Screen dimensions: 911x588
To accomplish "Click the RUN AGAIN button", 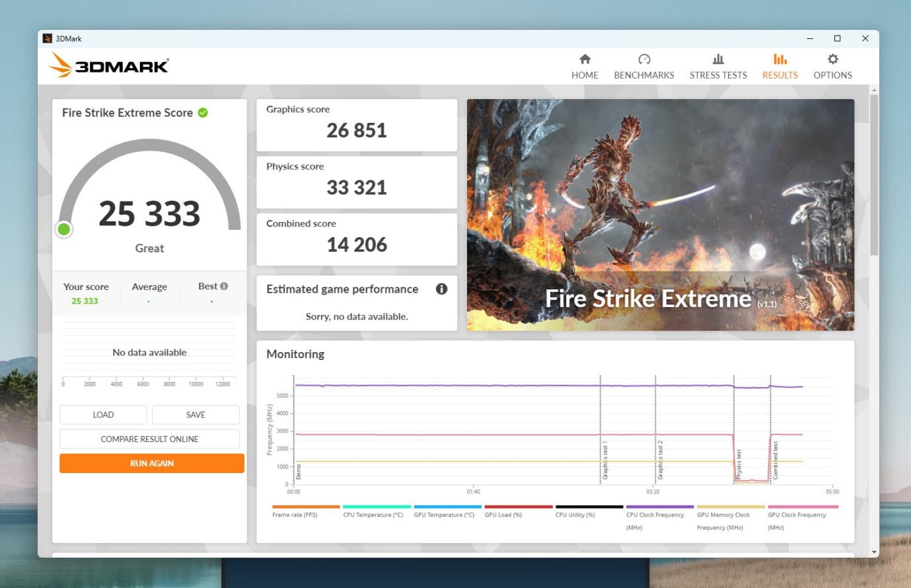I will click(x=152, y=463).
